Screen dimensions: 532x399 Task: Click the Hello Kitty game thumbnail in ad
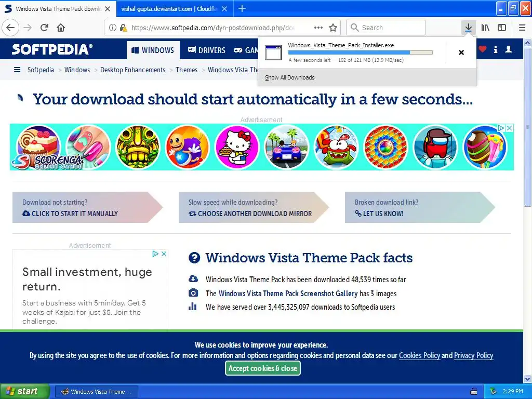(237, 147)
